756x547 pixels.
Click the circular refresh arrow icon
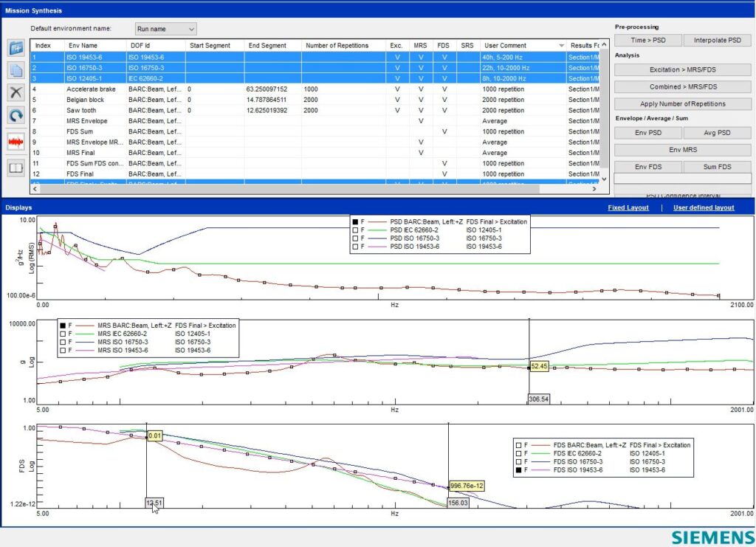click(x=15, y=114)
